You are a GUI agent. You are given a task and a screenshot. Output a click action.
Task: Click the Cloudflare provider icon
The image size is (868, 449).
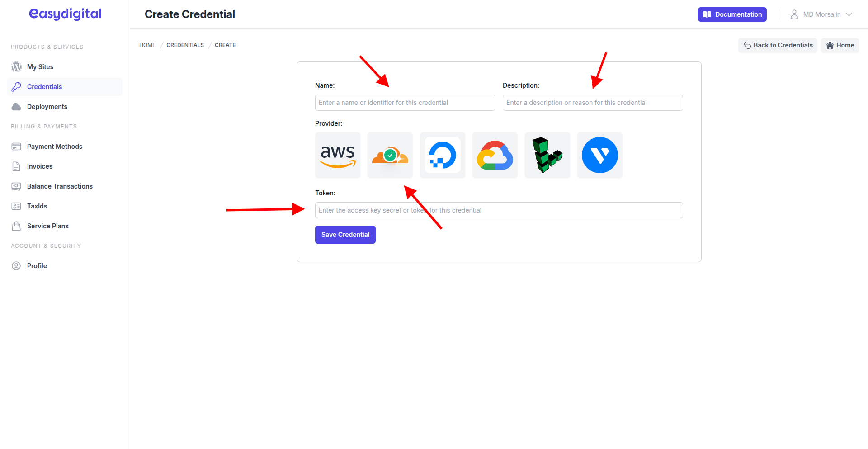coord(390,155)
